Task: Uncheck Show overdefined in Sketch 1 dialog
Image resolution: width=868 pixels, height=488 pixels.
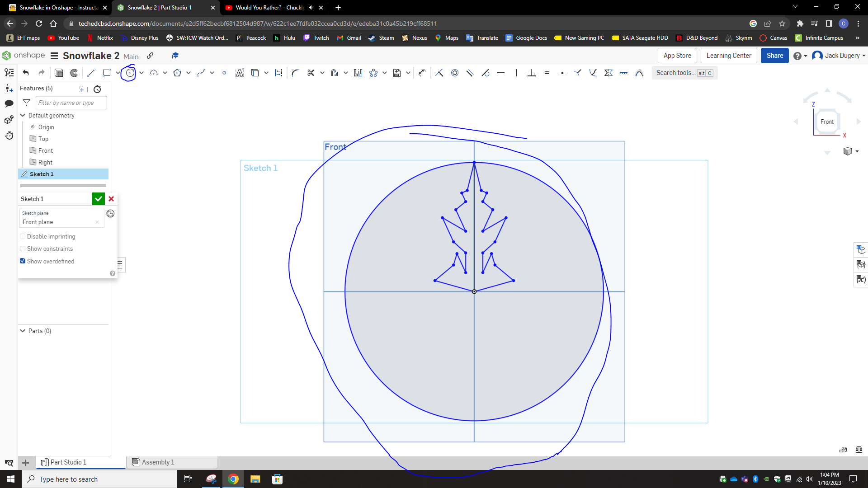Action: 23,261
